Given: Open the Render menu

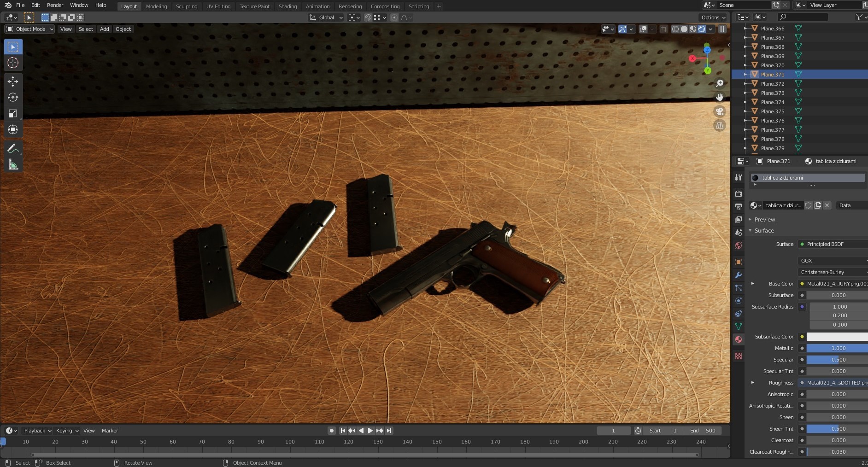Looking at the screenshot, I should [x=55, y=5].
